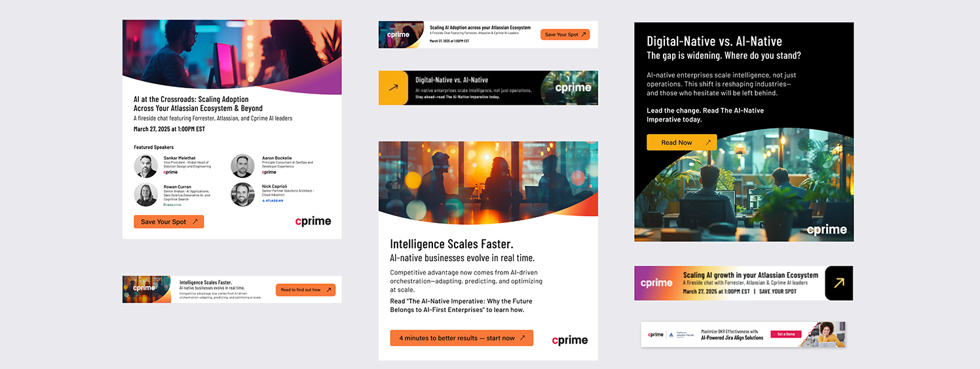Screen dimensions: 980x369
Task: Click '4 minutes to better results — start now' button
Action: (x=462, y=338)
